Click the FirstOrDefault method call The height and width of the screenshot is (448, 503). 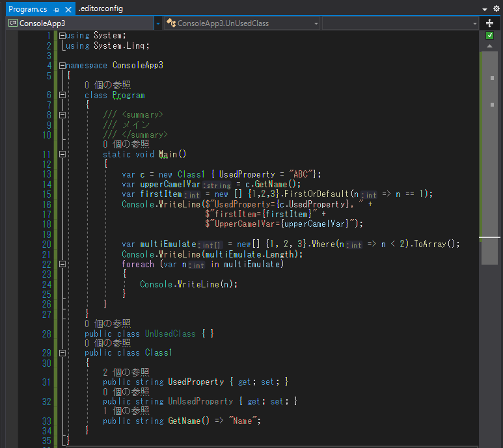point(316,194)
